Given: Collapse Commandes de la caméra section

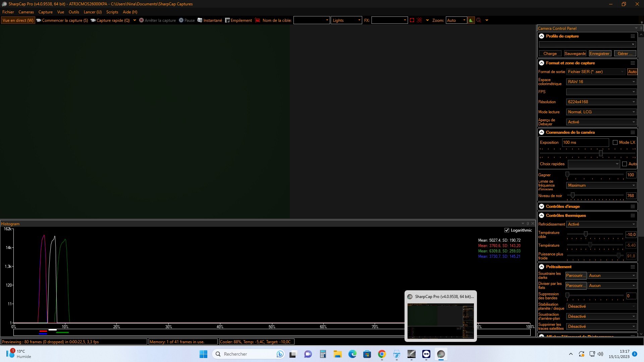Looking at the screenshot, I should pos(541,132).
